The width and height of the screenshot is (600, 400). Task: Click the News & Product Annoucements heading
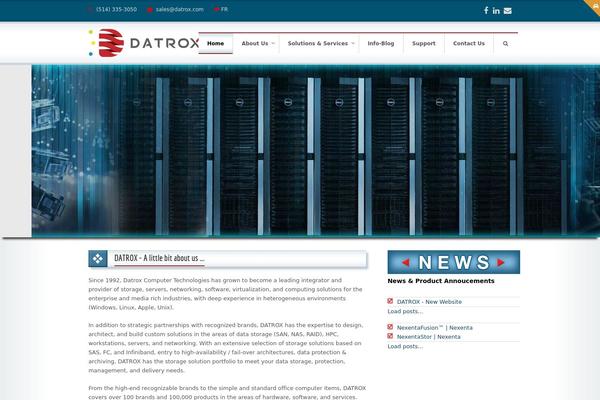(441, 281)
